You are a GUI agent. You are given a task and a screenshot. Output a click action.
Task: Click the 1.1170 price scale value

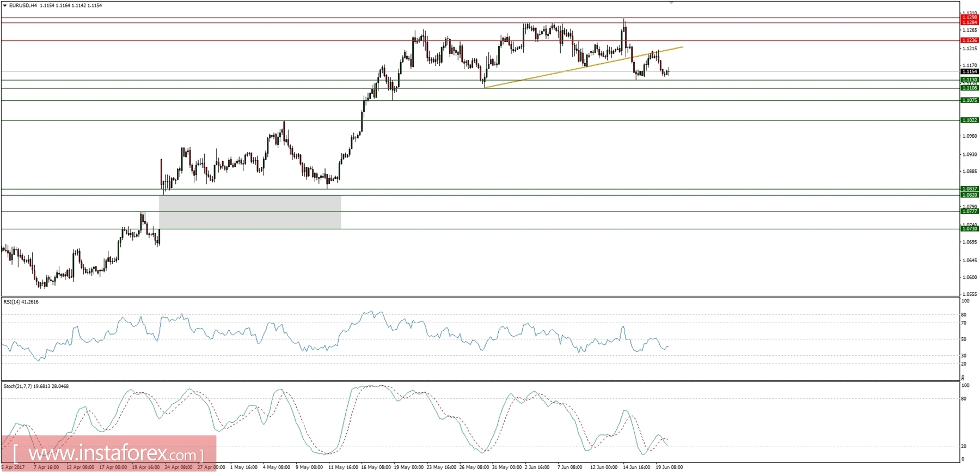[970, 66]
